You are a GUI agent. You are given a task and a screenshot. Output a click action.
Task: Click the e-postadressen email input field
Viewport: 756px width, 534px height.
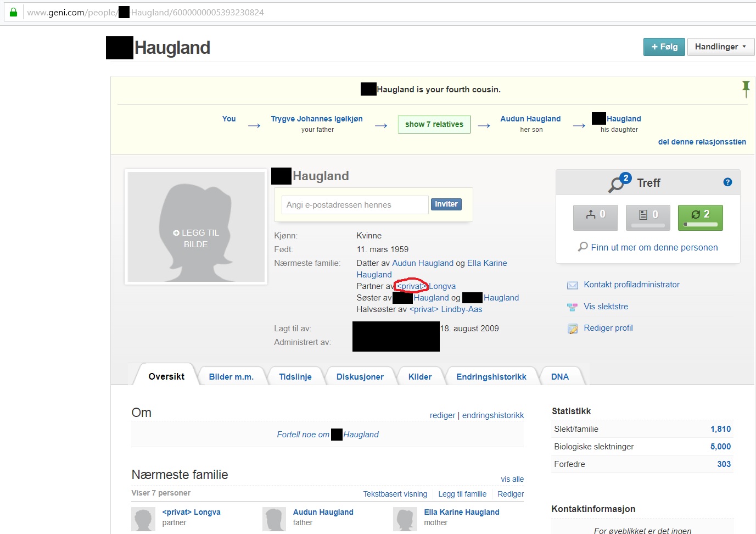coord(354,205)
